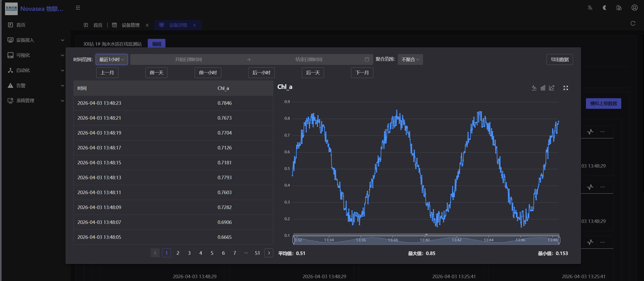Image resolution: width=644 pixels, height=281 pixels.
Task: Open the 不聚合 aggregation dropdown
Action: tap(410, 59)
